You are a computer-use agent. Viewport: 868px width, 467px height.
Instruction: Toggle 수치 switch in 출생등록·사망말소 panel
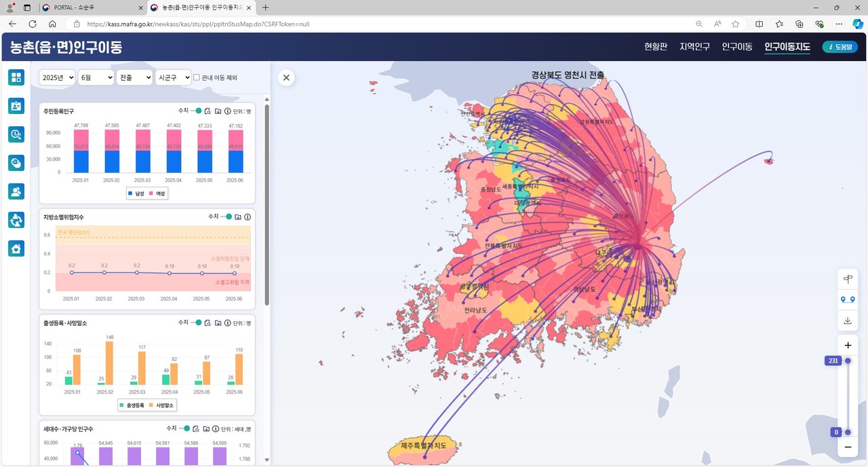pos(197,322)
